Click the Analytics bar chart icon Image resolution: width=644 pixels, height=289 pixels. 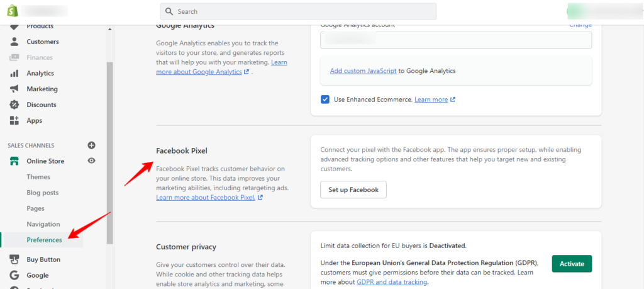[14, 73]
